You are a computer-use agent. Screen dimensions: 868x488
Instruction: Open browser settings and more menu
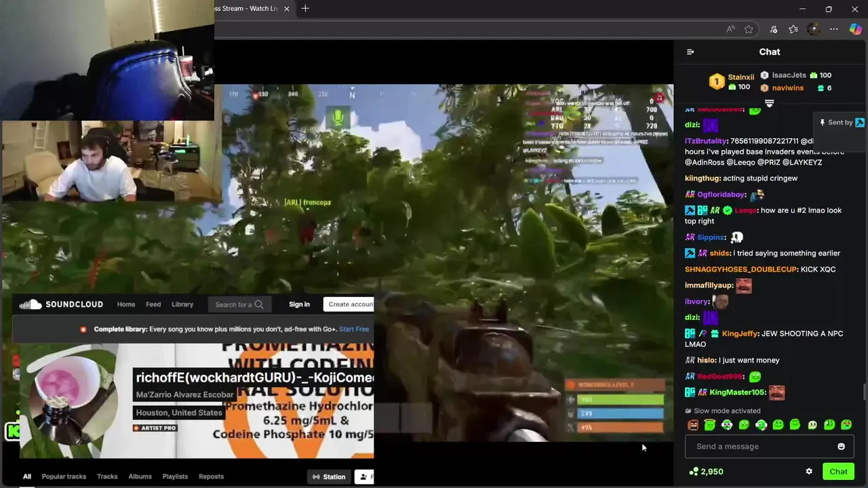click(x=834, y=29)
